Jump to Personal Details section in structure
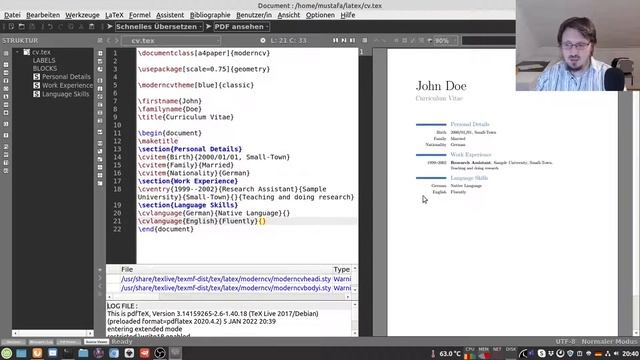 (66, 77)
